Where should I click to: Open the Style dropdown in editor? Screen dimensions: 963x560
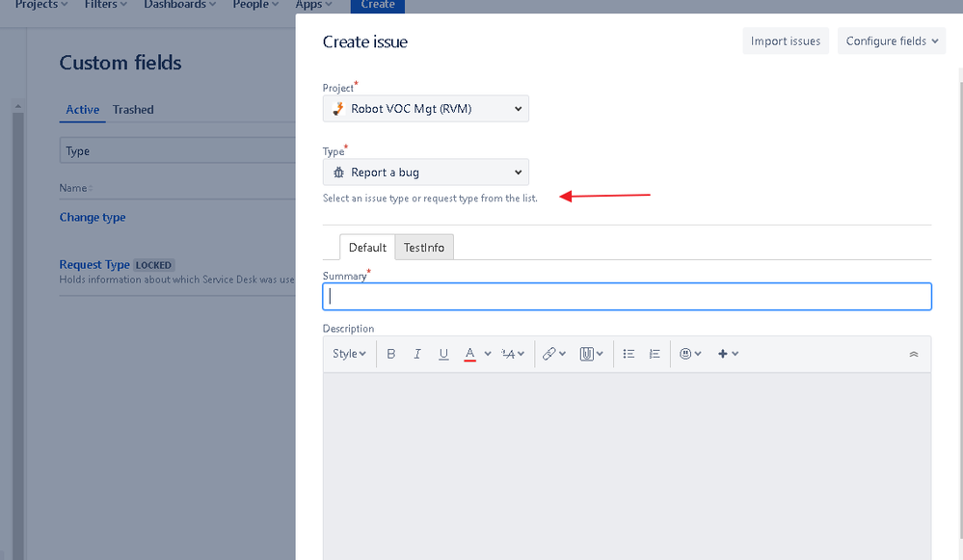point(349,354)
